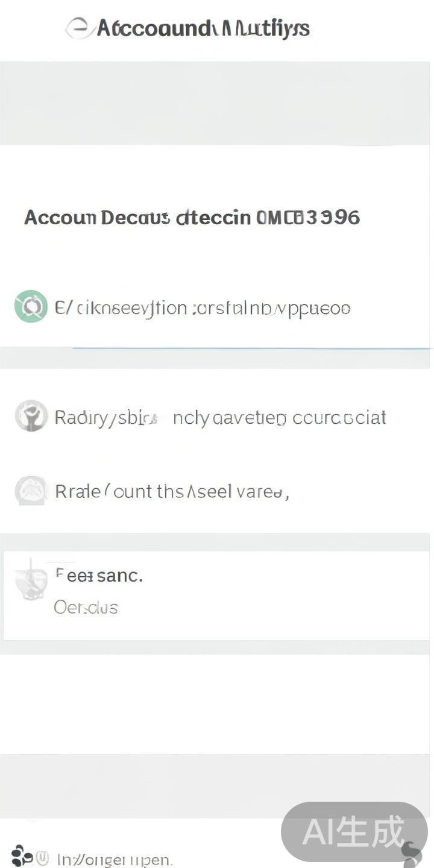Select the "Rrale /ount ths Aseel varea" row

pyautogui.click(x=172, y=491)
